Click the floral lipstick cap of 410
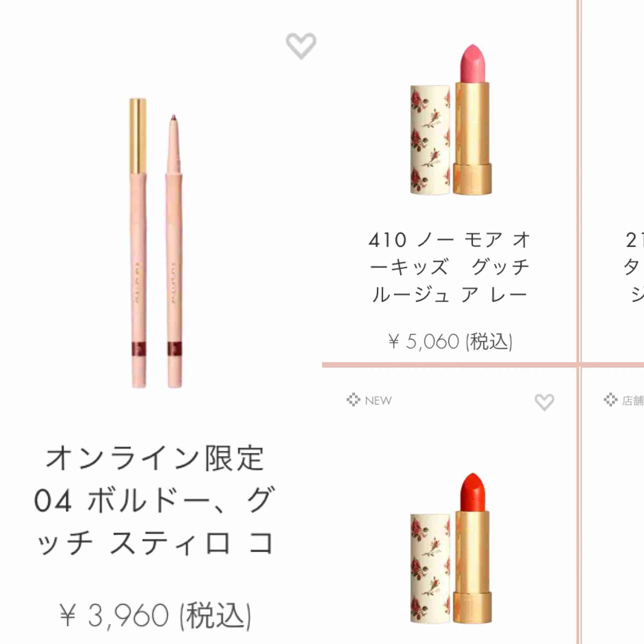Viewport: 644px width, 644px height. pos(430,140)
